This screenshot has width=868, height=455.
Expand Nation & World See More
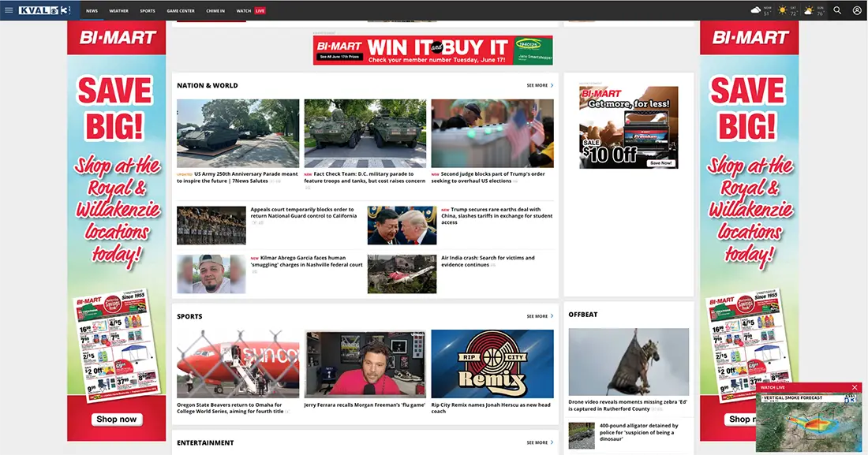coord(540,85)
